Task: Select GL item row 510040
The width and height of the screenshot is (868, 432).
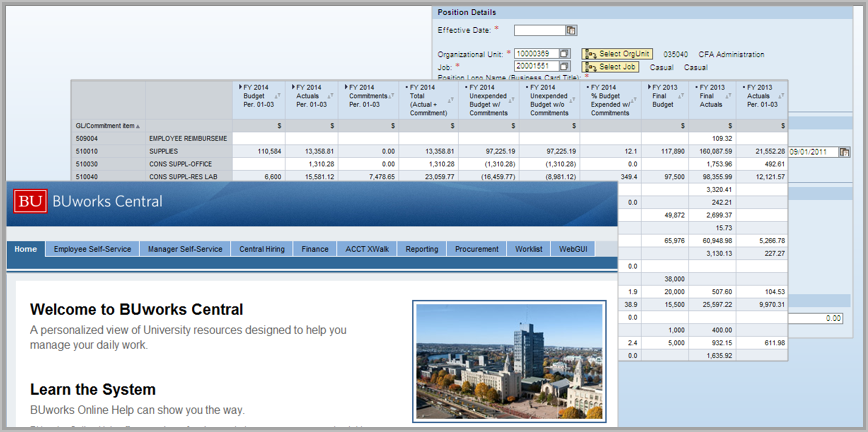Action: tap(87, 177)
